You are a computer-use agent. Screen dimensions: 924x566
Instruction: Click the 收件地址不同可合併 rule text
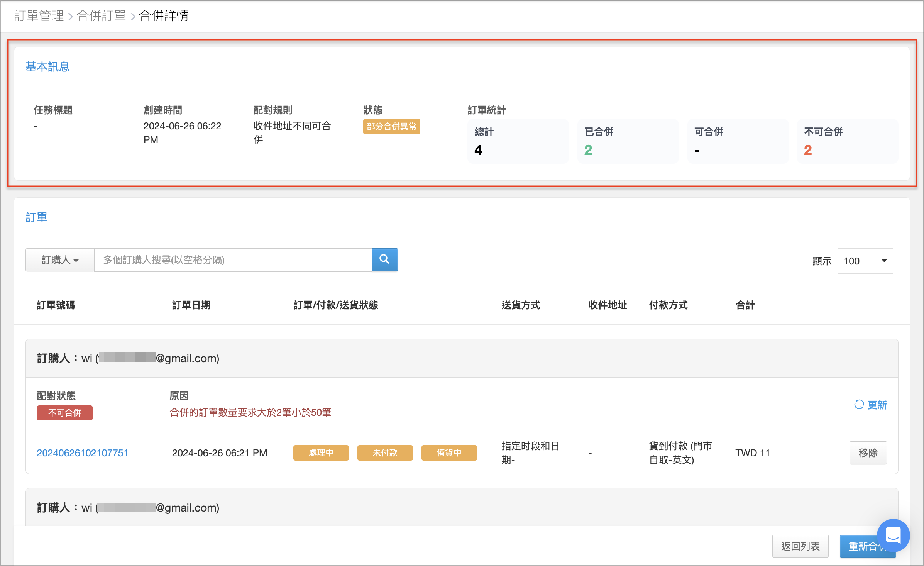(x=292, y=133)
